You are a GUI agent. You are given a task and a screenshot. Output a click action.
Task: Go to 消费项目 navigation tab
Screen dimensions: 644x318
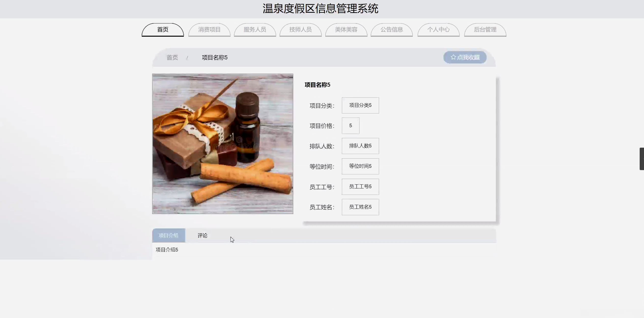[x=209, y=30]
